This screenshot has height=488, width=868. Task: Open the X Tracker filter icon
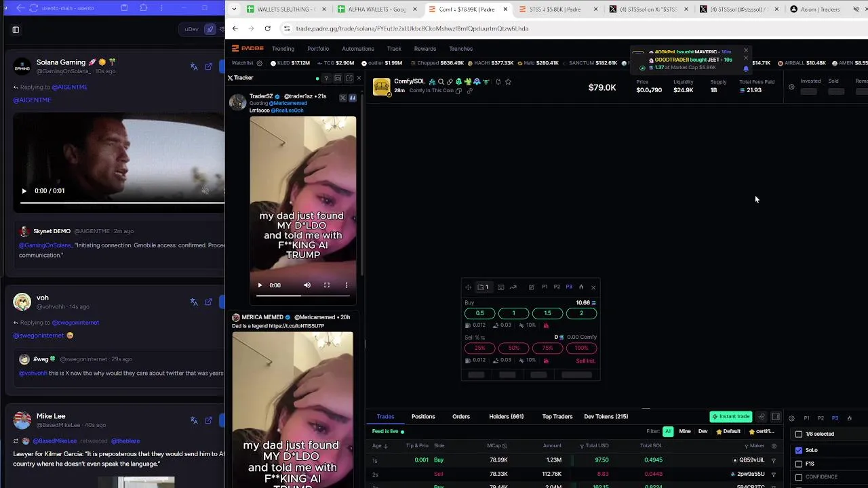point(326,78)
